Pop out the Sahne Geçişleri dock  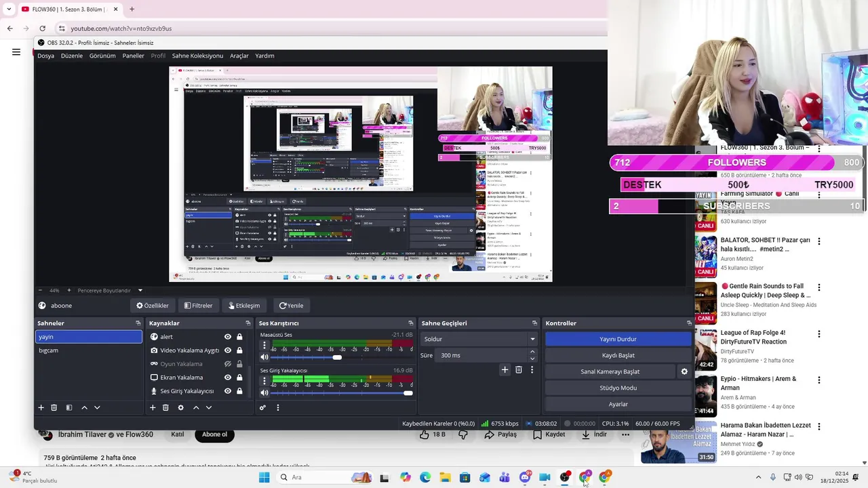point(534,323)
